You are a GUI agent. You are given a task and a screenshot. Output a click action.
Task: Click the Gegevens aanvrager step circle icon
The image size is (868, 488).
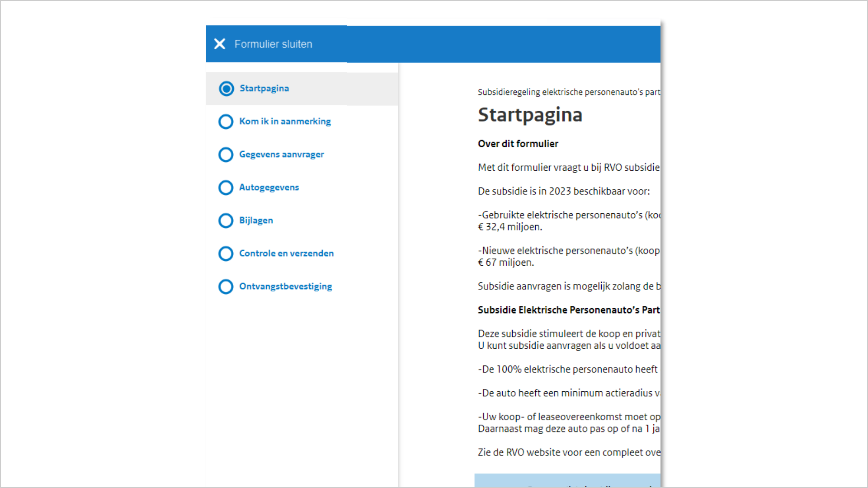226,155
